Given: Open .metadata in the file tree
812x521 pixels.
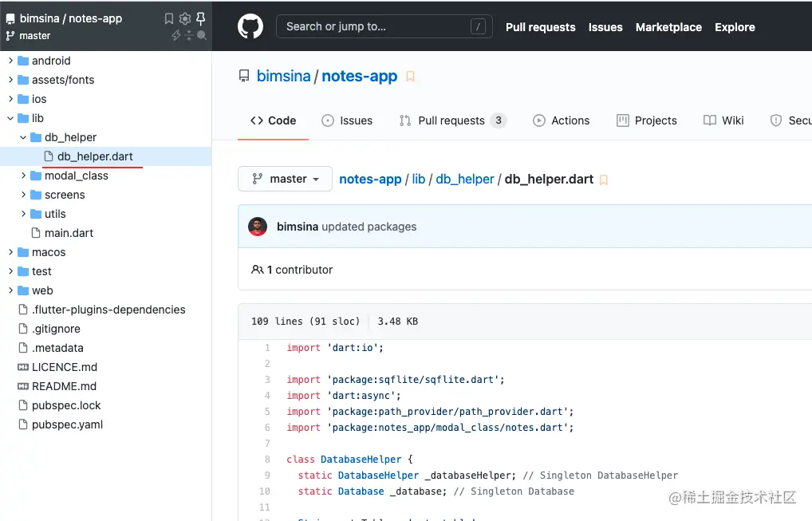Looking at the screenshot, I should coord(57,348).
